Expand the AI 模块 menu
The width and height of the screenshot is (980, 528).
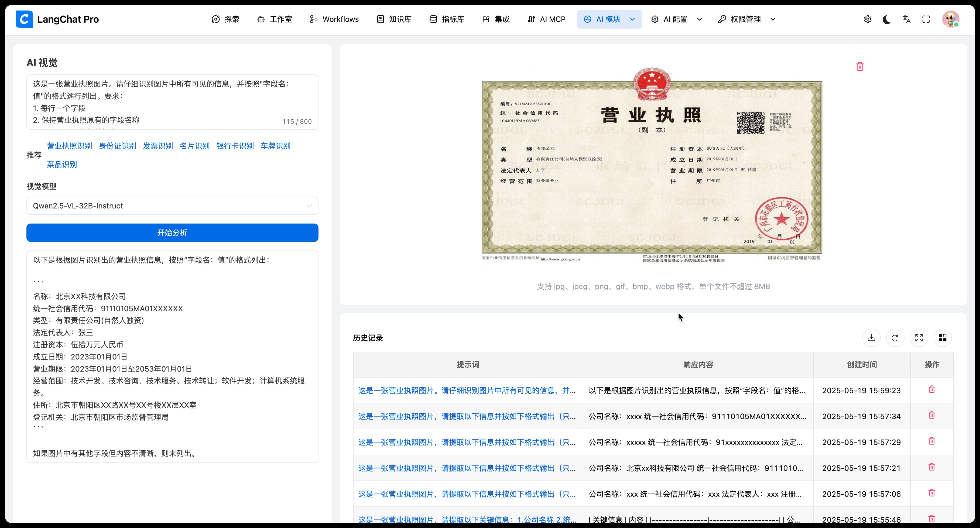coord(609,19)
